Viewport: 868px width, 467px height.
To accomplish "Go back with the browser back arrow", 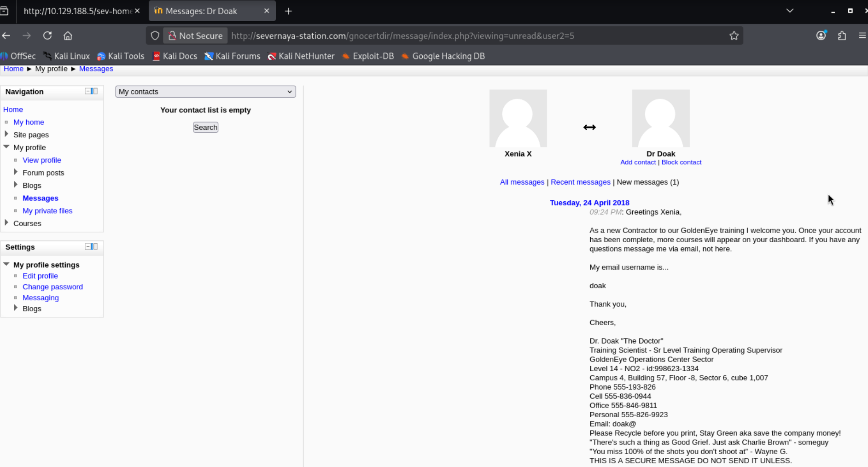I will click(x=6, y=35).
